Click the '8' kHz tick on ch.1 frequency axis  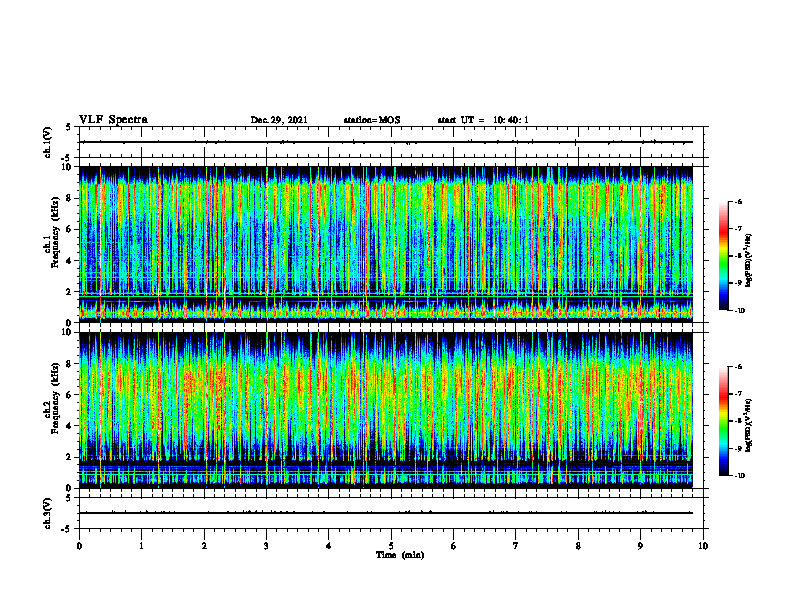(x=70, y=198)
